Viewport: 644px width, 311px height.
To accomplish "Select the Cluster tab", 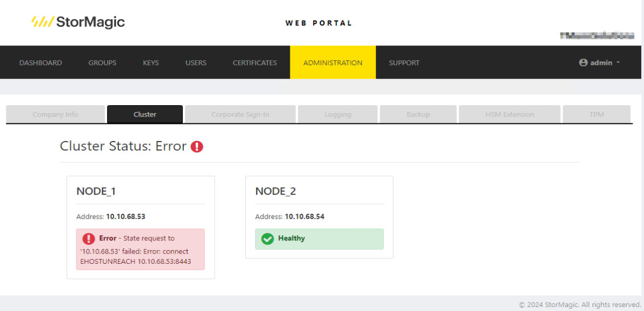I will (x=145, y=114).
